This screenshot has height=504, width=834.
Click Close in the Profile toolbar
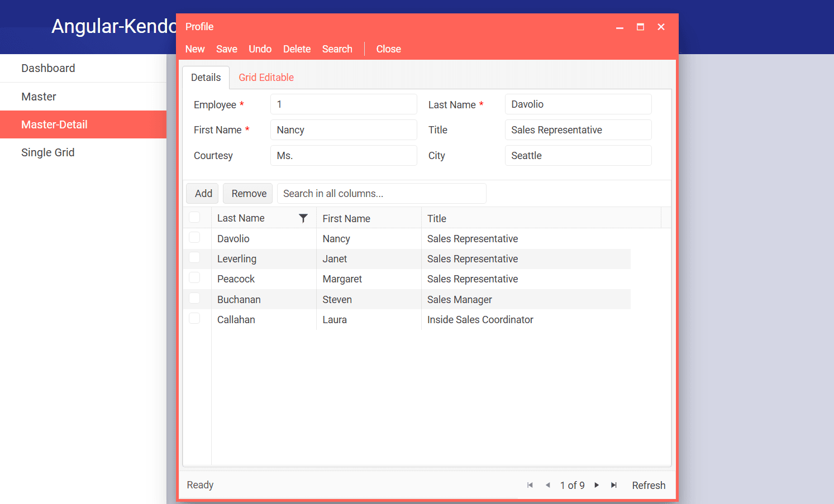[x=388, y=49]
